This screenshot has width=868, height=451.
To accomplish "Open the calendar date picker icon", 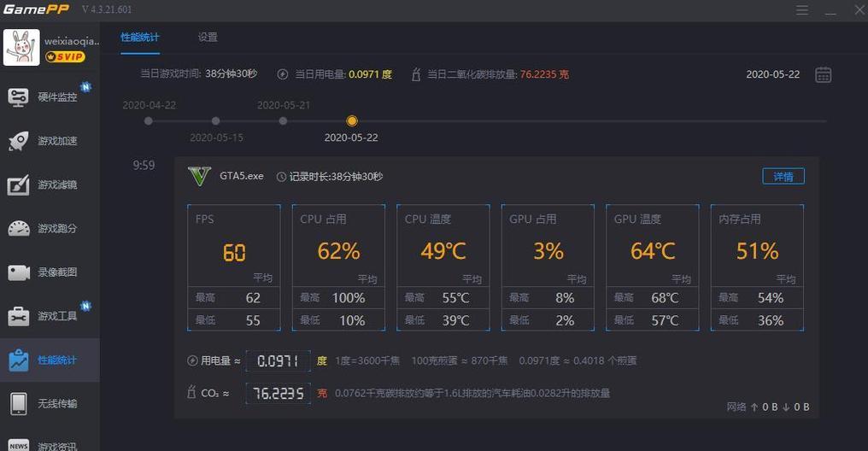I will coord(824,74).
